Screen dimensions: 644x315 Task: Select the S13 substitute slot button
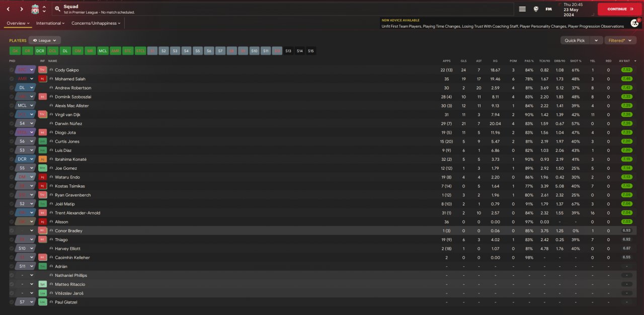pyautogui.click(x=288, y=51)
